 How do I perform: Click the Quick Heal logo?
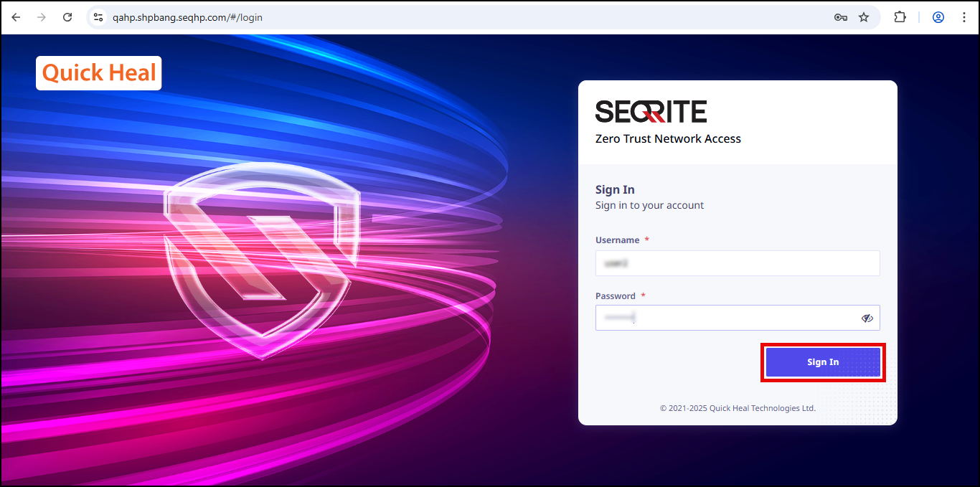99,73
